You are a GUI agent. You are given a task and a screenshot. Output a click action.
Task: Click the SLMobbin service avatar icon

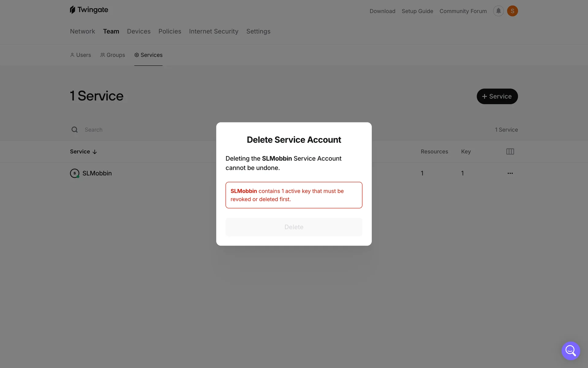pyautogui.click(x=74, y=173)
